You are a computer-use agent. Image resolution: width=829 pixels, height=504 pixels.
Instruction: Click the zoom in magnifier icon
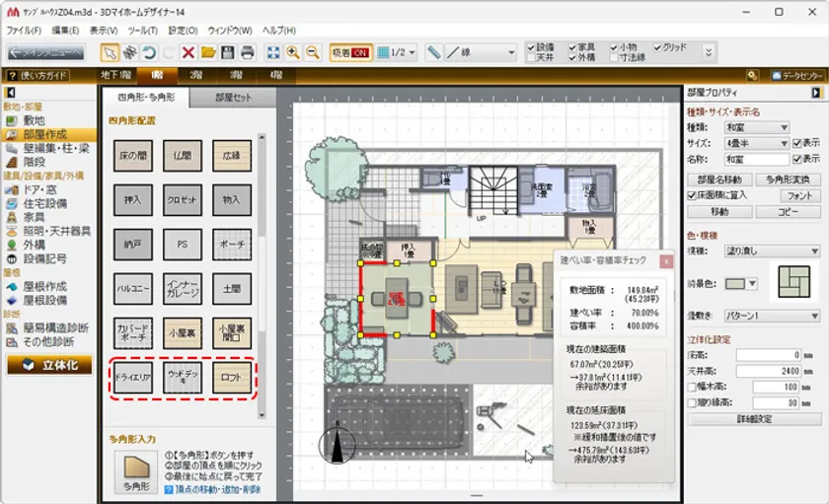(x=293, y=52)
